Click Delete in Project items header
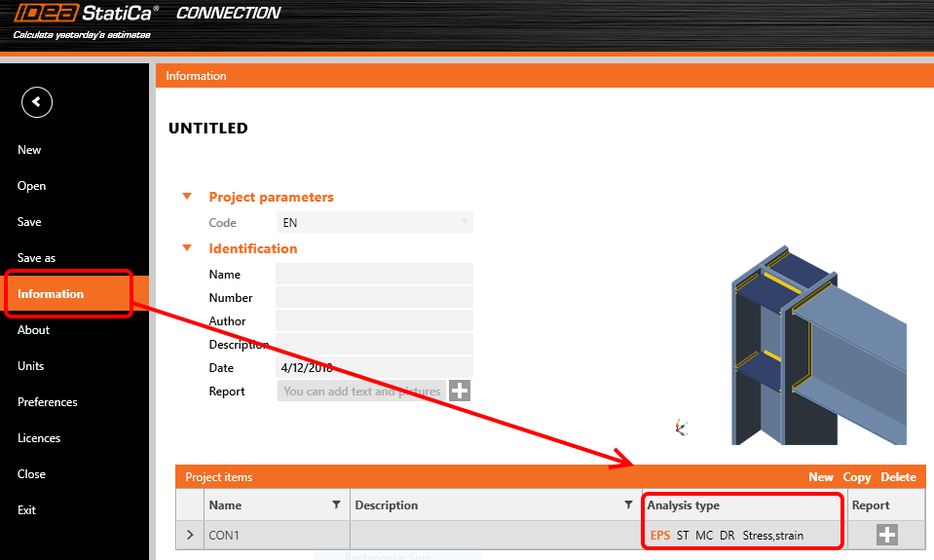This screenshot has width=934, height=560. point(898,477)
